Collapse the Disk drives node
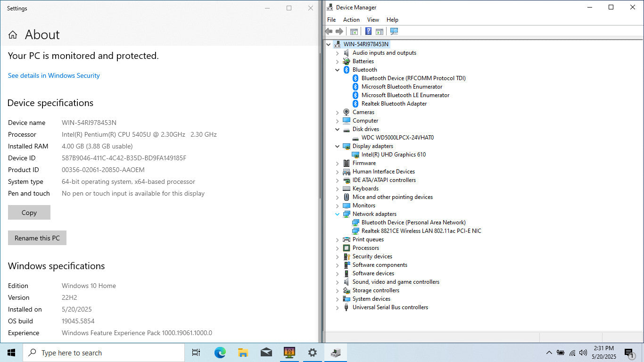644x362 pixels. [x=337, y=129]
